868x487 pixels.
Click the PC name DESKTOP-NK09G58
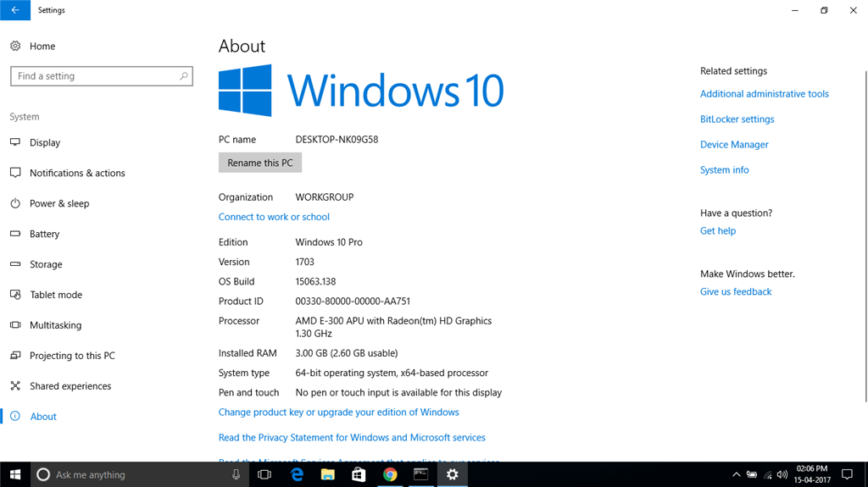(x=337, y=140)
